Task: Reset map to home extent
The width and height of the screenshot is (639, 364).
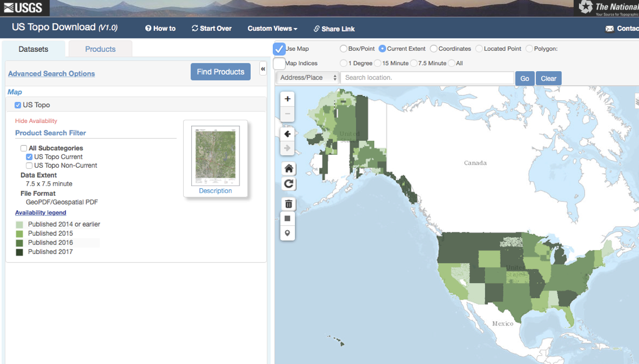Action: click(x=289, y=168)
